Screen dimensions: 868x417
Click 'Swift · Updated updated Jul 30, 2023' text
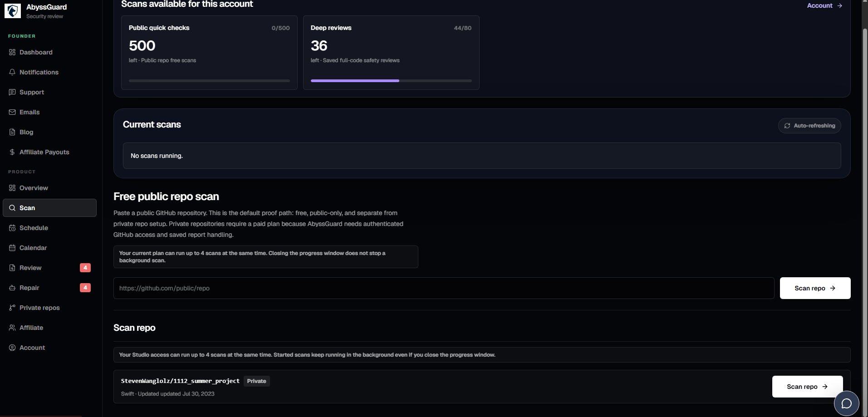point(167,394)
